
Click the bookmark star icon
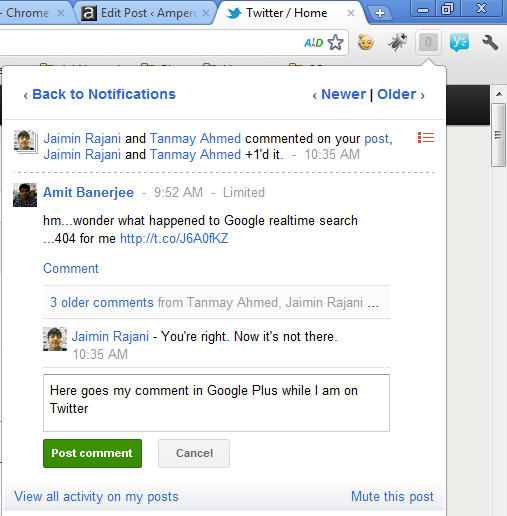(335, 42)
